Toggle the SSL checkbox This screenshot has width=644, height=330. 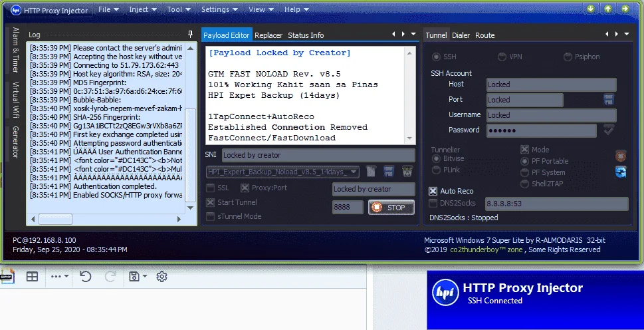pos(210,188)
